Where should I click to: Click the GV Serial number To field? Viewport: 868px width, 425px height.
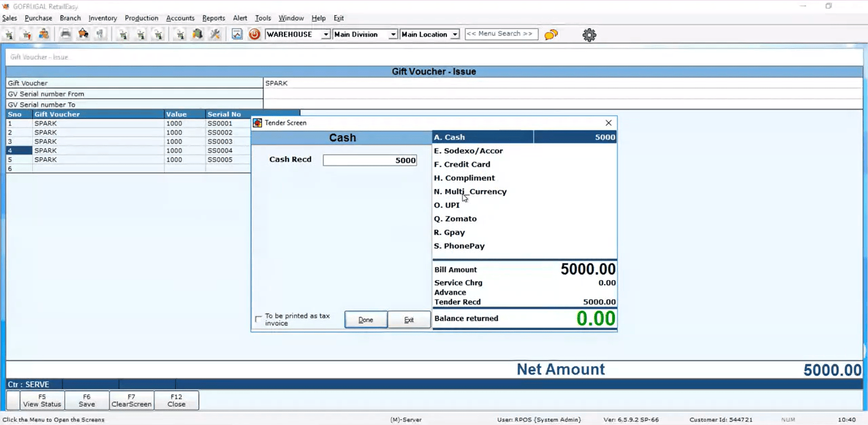pos(563,104)
